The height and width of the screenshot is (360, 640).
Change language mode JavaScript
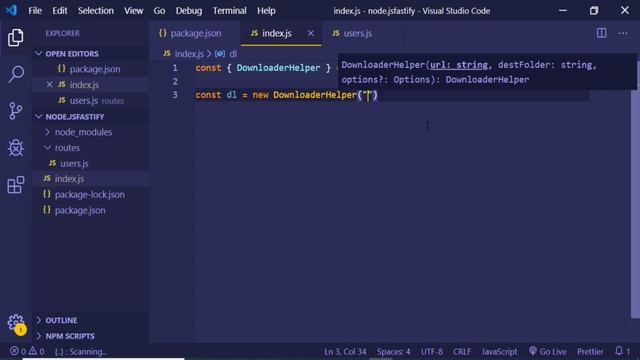point(499,351)
